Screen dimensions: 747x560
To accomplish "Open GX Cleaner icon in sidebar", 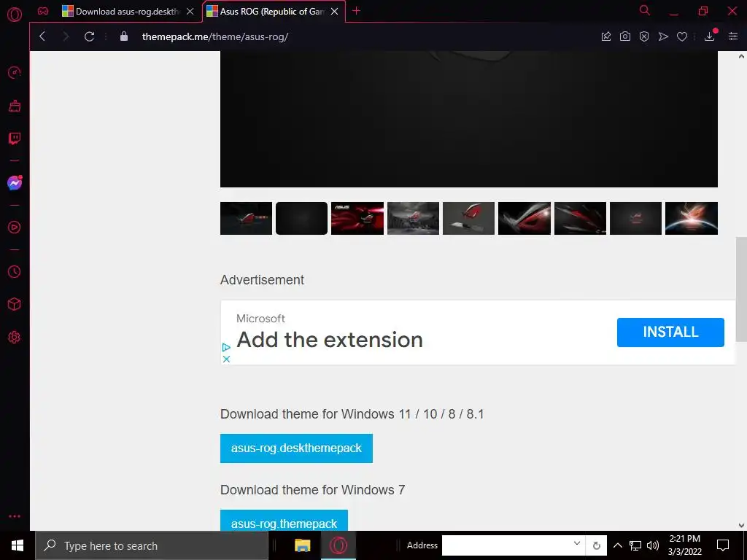I will [x=15, y=106].
